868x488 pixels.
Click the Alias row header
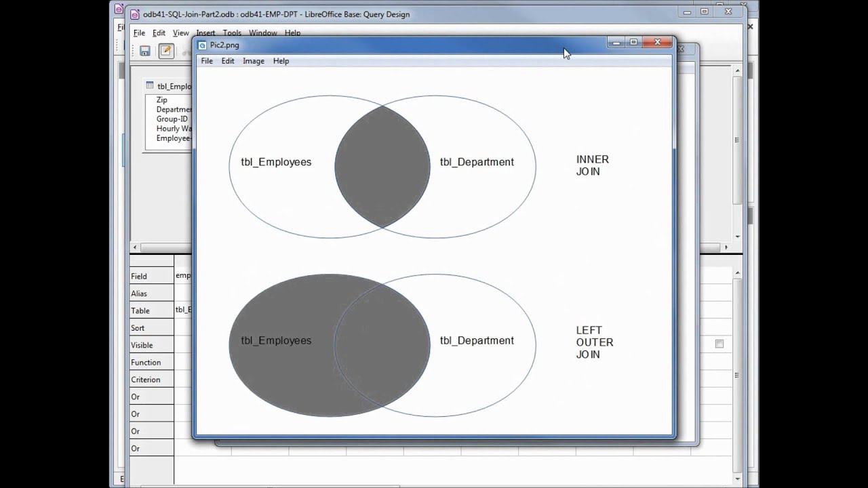tap(152, 293)
